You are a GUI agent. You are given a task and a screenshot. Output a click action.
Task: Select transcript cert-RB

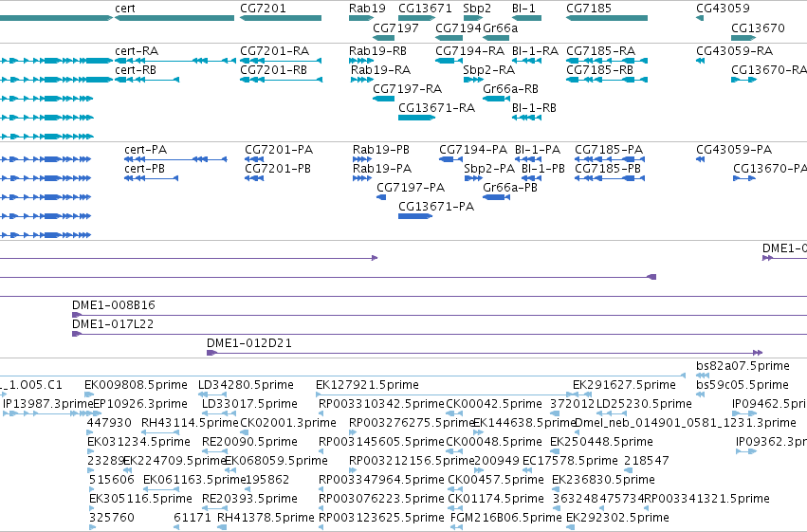tap(136, 70)
